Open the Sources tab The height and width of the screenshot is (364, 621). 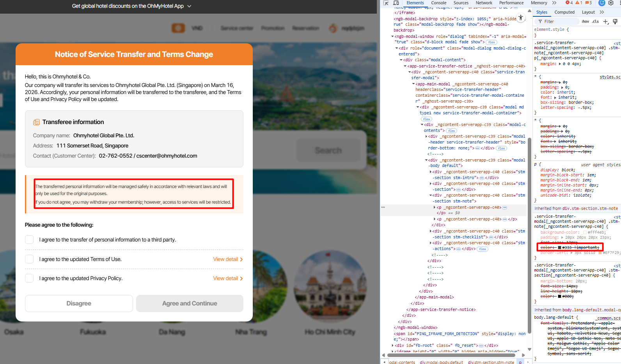pyautogui.click(x=461, y=3)
